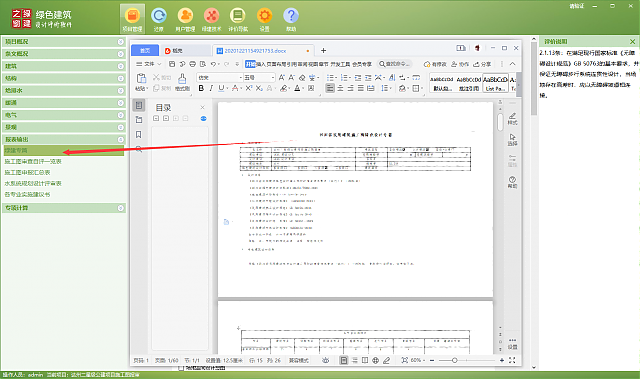The height and width of the screenshot is (379, 640).
Task: Click the restore (circular arrow) top icon
Action: click(159, 19)
